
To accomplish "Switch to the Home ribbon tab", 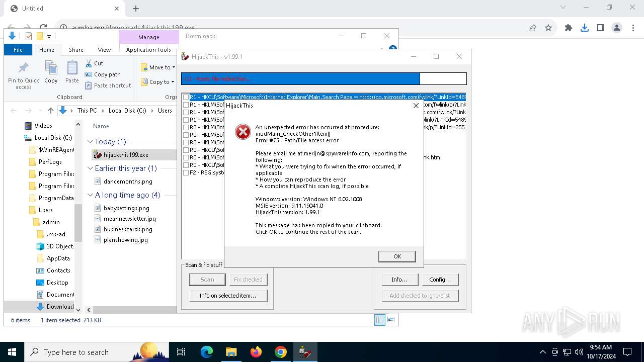I will pos(47,50).
